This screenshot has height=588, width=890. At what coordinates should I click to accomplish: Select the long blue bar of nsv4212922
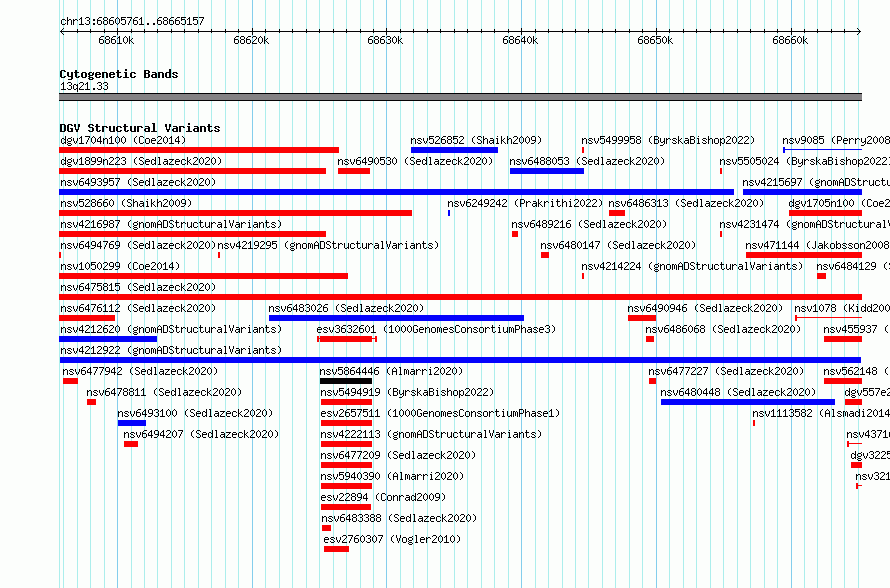point(460,360)
